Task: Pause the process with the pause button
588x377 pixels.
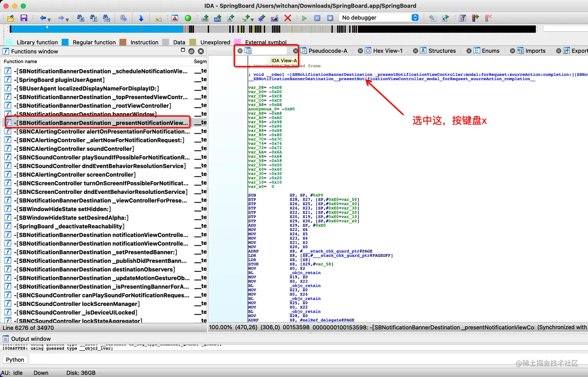Action: pos(317,18)
